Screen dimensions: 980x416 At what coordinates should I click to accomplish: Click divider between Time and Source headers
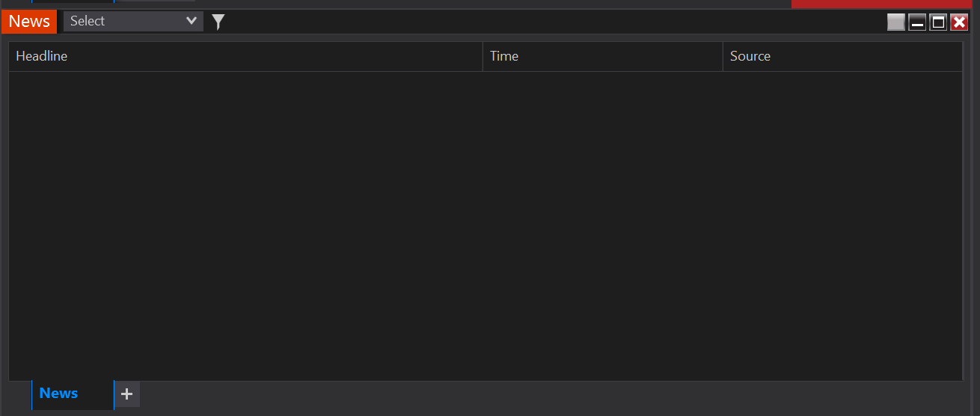[723, 56]
